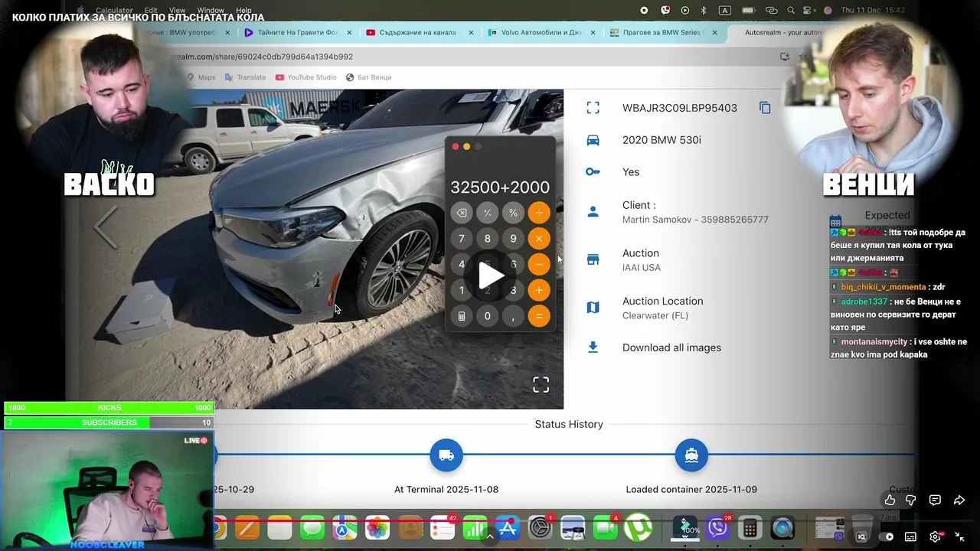Click the map icon beside Auction Location
980x551 pixels.
click(593, 308)
